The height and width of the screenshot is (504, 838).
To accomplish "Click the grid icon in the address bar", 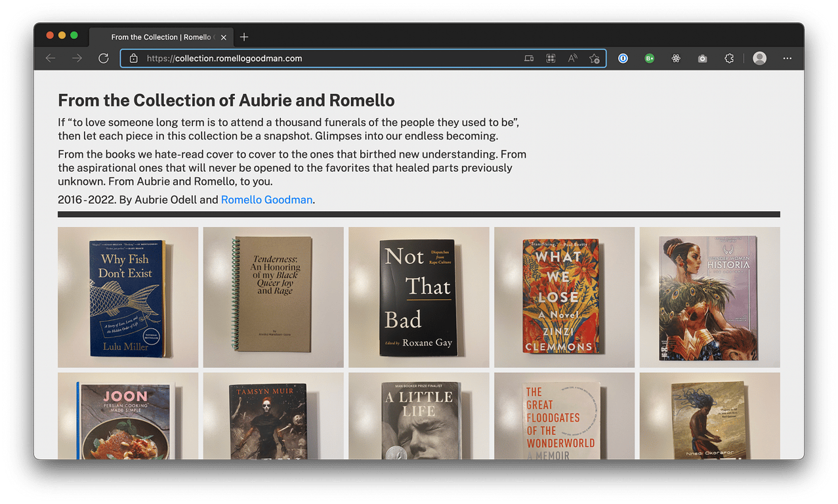I will pos(551,58).
